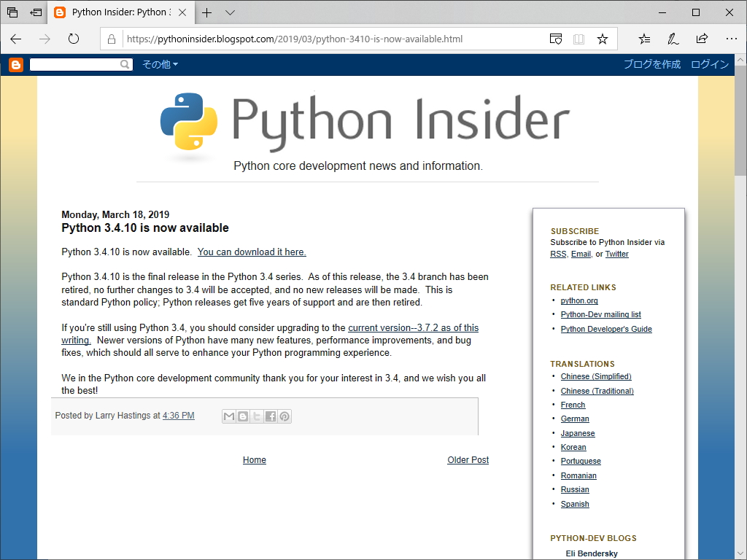Click 'You can download it here.' link

252,252
